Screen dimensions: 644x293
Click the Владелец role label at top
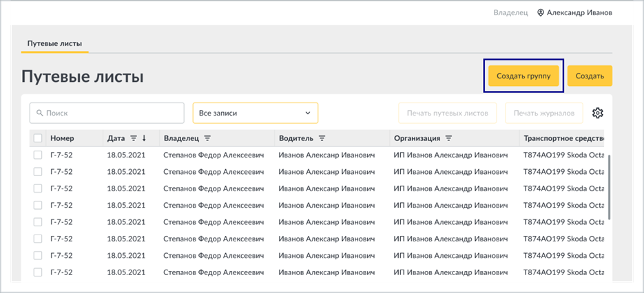[x=510, y=12]
